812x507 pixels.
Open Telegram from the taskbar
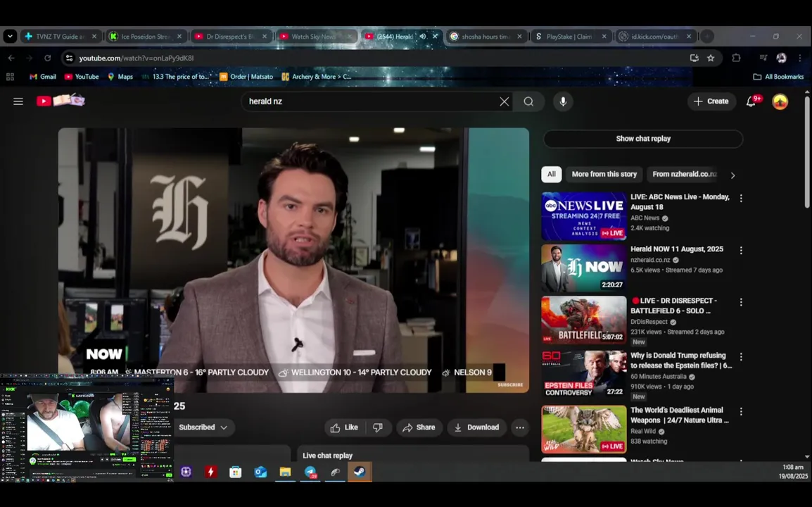[x=310, y=472]
